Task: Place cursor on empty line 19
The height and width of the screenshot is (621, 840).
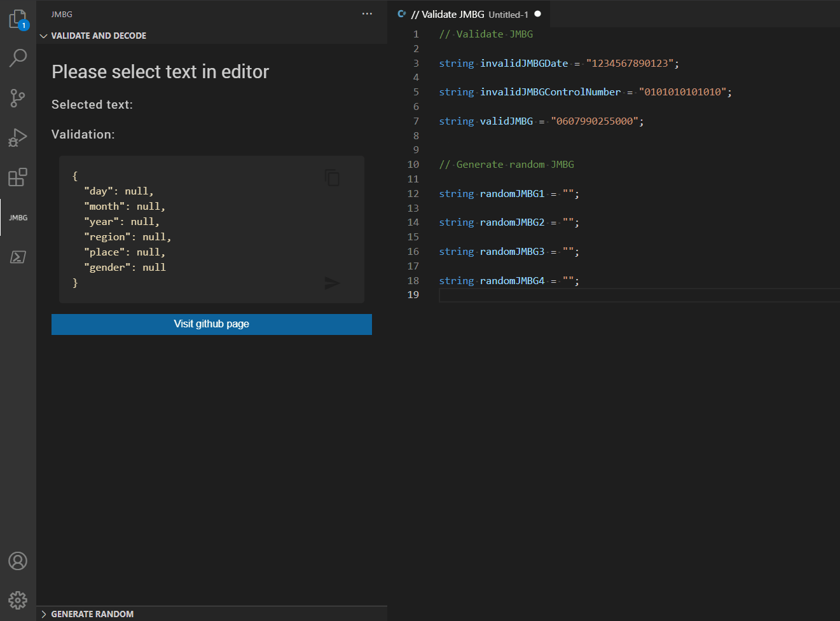Action: (639, 295)
